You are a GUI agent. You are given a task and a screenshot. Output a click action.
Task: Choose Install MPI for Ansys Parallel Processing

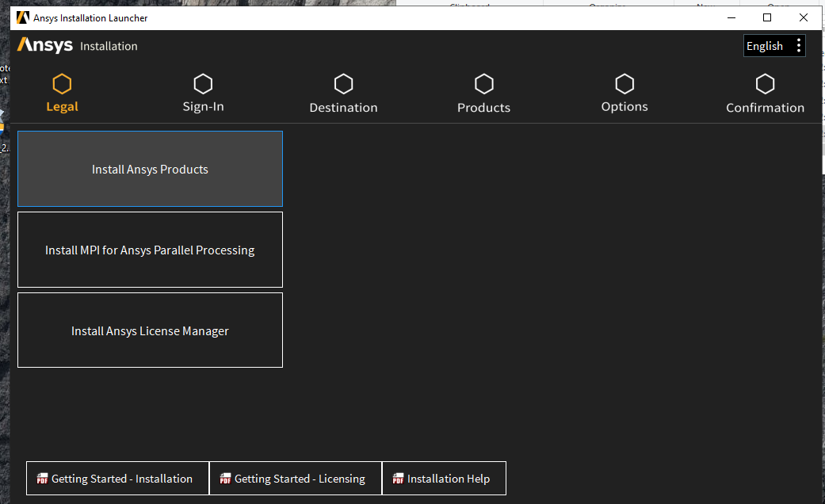coord(150,250)
